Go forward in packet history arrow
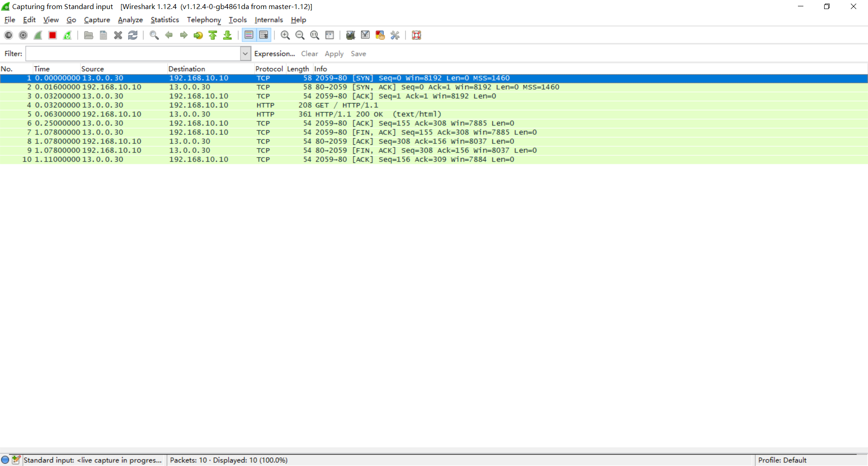This screenshot has width=868, height=466. tap(184, 35)
